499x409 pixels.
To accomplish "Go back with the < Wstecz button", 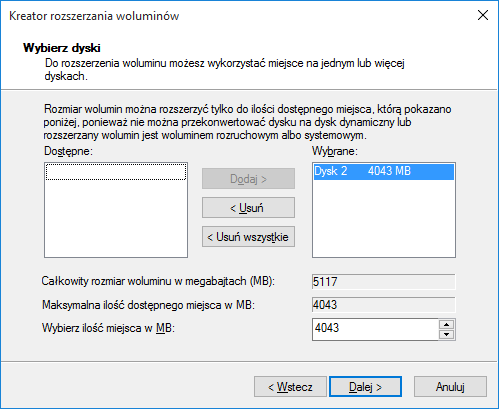I will (290, 387).
